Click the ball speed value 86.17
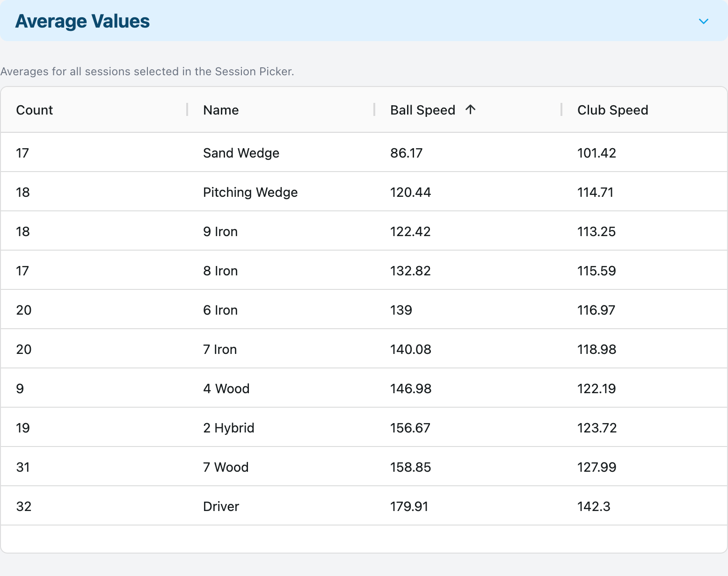This screenshot has width=728, height=576. [x=407, y=153]
